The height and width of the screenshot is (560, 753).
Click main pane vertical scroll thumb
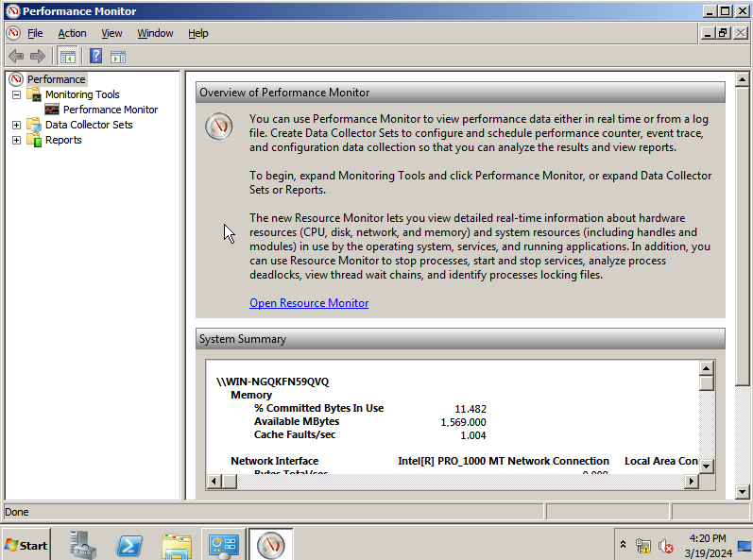[742, 235]
